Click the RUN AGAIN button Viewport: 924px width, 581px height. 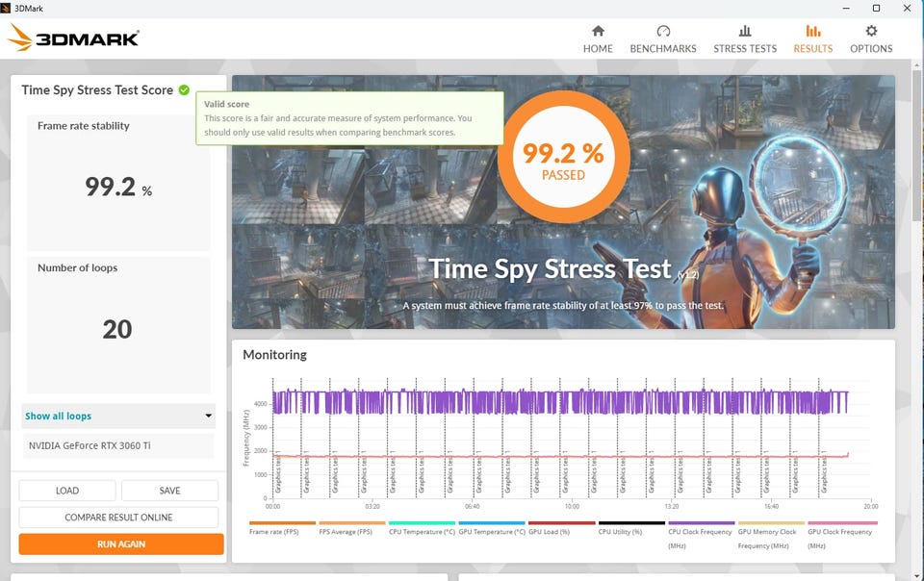coord(121,543)
